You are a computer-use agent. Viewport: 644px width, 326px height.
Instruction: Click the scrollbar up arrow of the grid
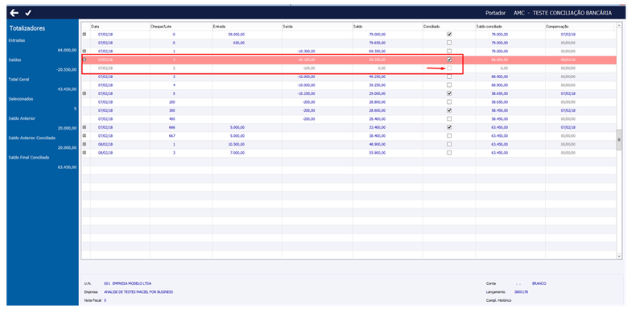[x=619, y=26]
